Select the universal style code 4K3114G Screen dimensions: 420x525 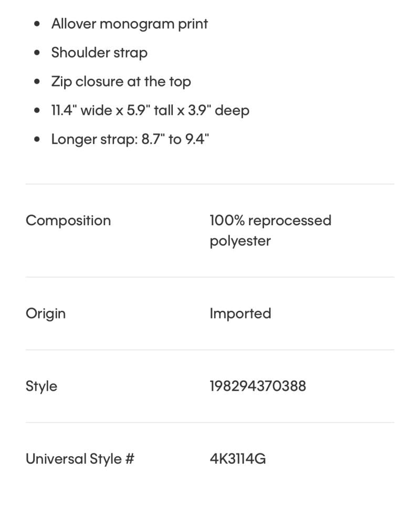238,459
